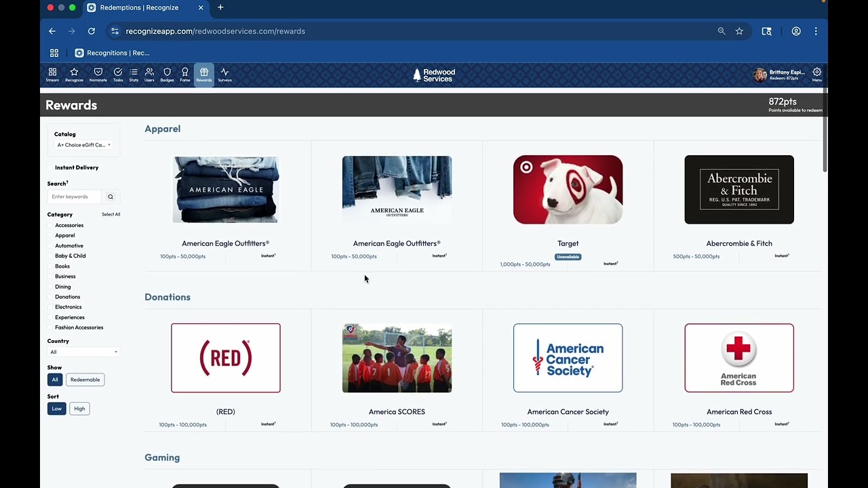Go back with browser back arrow
This screenshot has height=488, width=868.
pos(52,31)
